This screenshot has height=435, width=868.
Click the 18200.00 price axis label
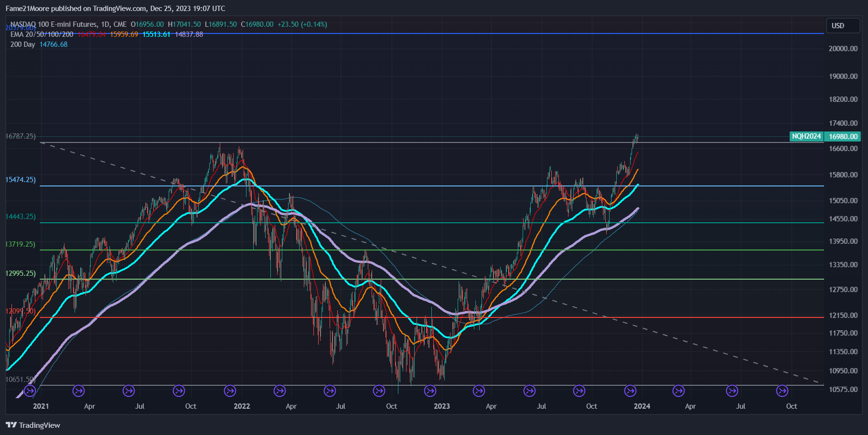click(843, 99)
